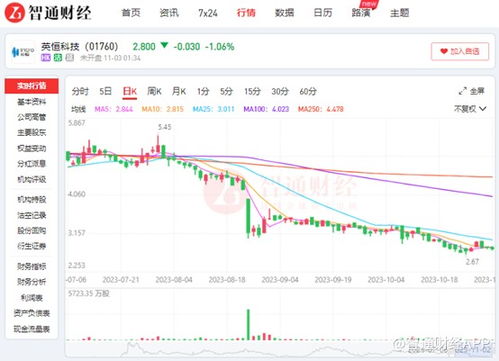
Task: Click the chart range slider at bottom
Action: click(x=279, y=349)
